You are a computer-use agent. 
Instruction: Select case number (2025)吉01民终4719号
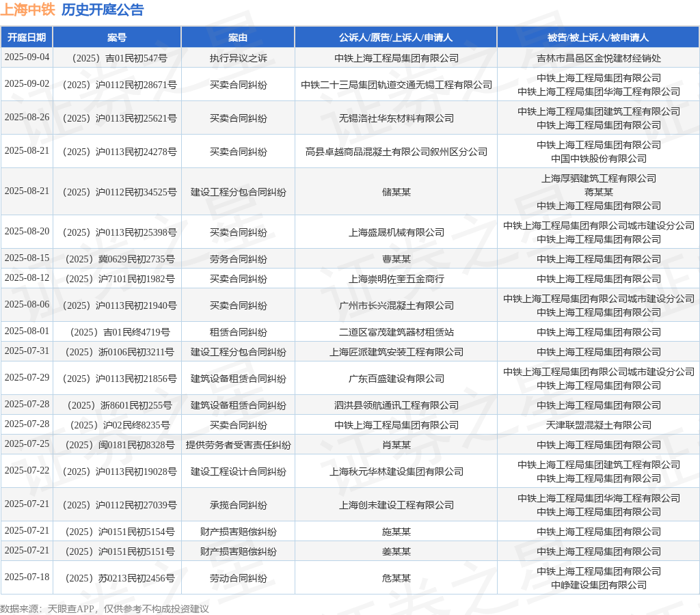[119, 333]
